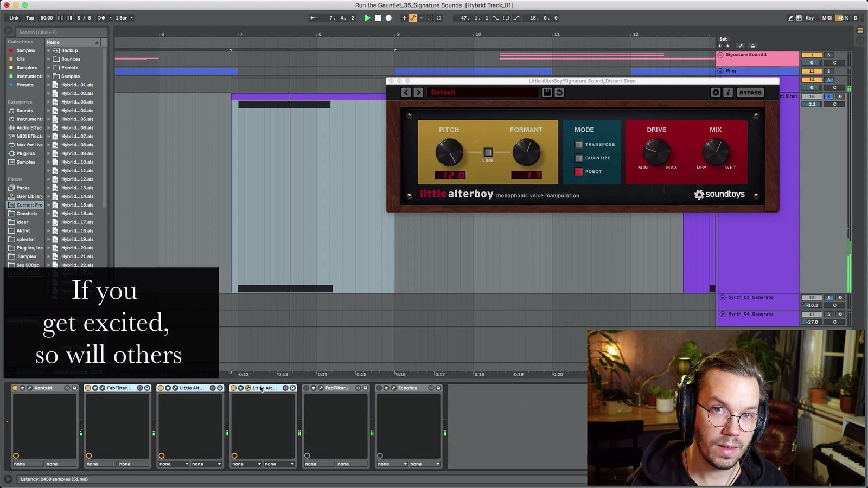This screenshot has height=488, width=868.
Task: Expand the EchoBoy device via its triangle
Action: click(x=386, y=388)
